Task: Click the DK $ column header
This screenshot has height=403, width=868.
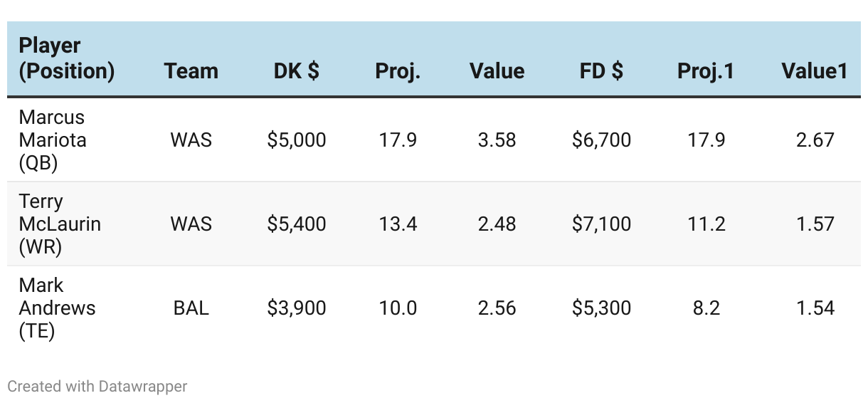Action: [x=296, y=71]
